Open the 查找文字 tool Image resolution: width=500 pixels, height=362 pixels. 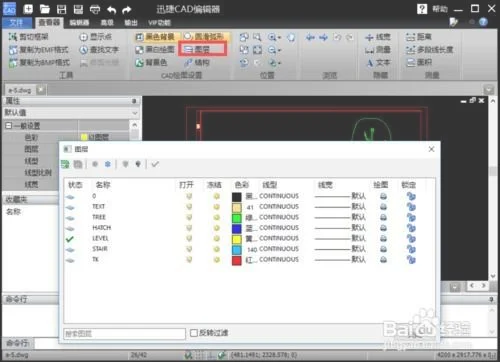click(x=99, y=50)
